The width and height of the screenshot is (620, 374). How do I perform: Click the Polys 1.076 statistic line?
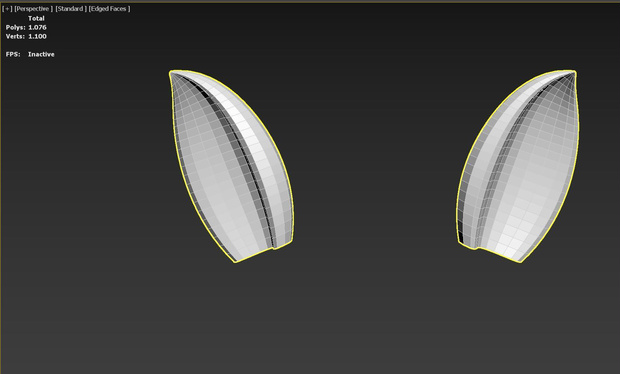(x=26, y=27)
